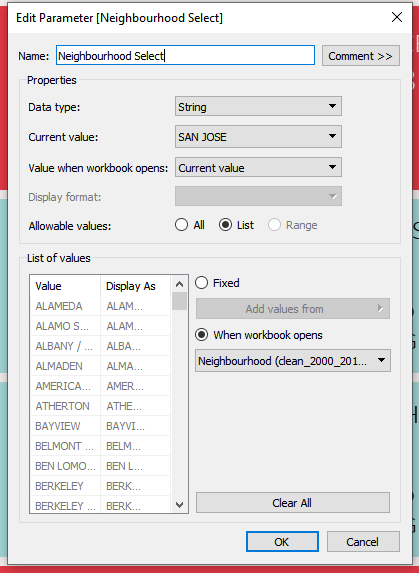This screenshot has height=573, width=419.
Task: Click the Cancel button
Action: [363, 542]
